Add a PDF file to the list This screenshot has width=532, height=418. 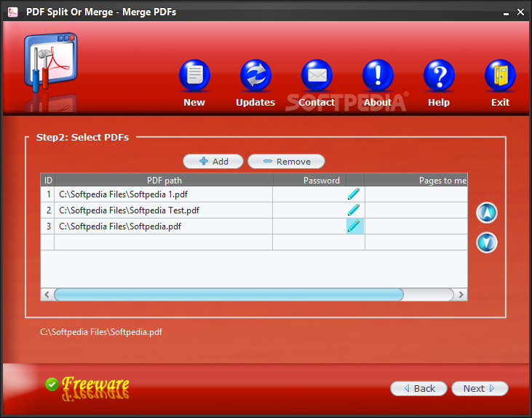coord(213,161)
